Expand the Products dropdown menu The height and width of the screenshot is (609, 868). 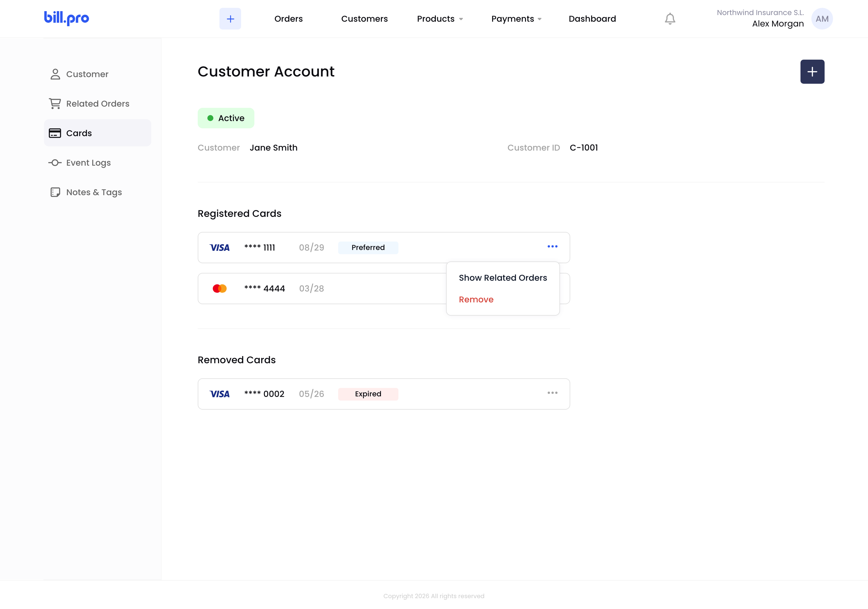pos(440,19)
